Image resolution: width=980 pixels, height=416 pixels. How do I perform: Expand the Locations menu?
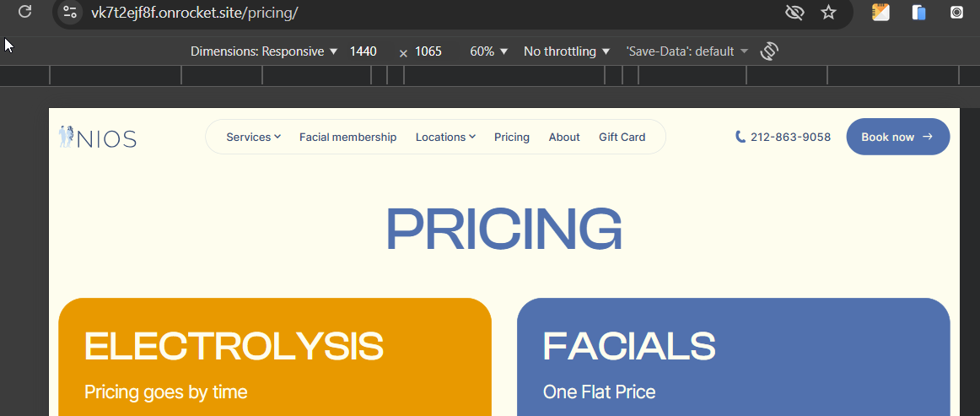pos(445,137)
